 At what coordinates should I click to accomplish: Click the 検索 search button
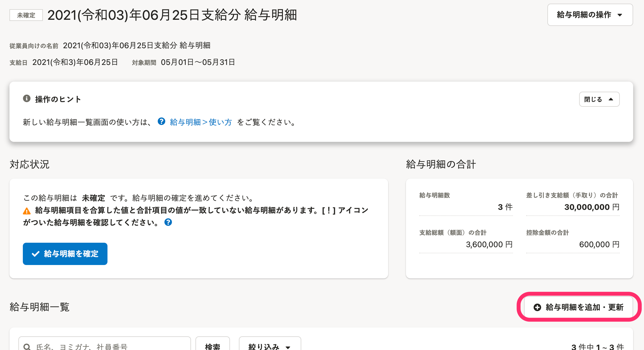point(213,345)
